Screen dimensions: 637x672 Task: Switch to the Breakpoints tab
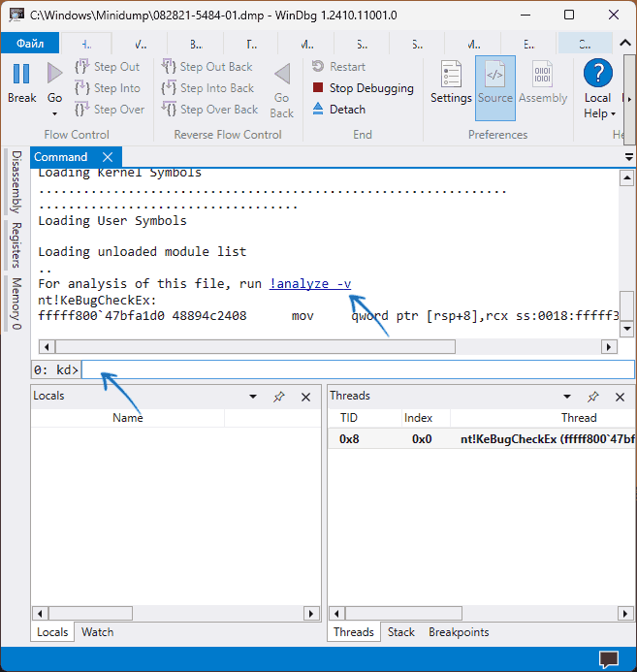[459, 632]
